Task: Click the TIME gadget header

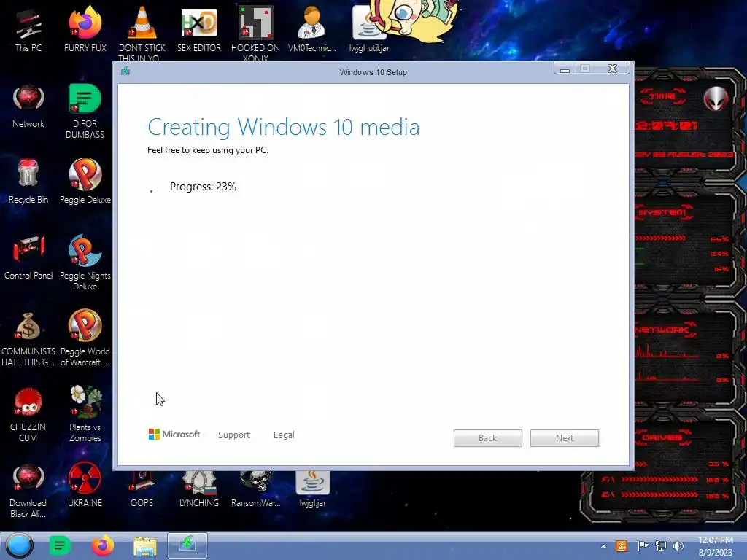Action: pos(662,96)
